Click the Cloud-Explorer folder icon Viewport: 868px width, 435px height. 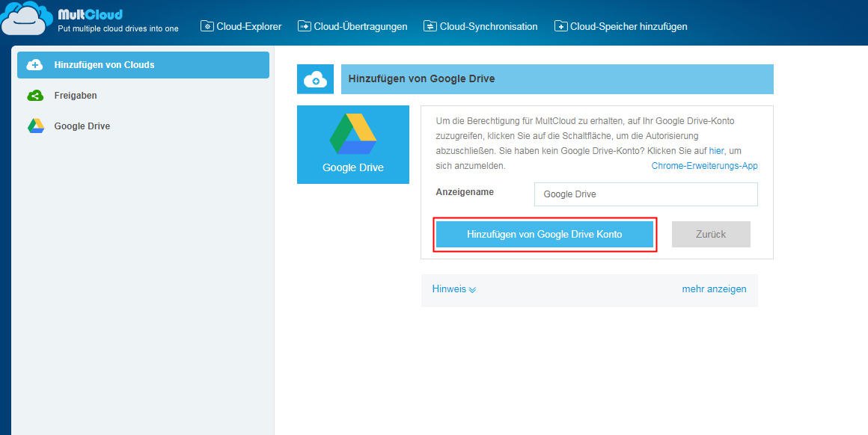(x=207, y=26)
